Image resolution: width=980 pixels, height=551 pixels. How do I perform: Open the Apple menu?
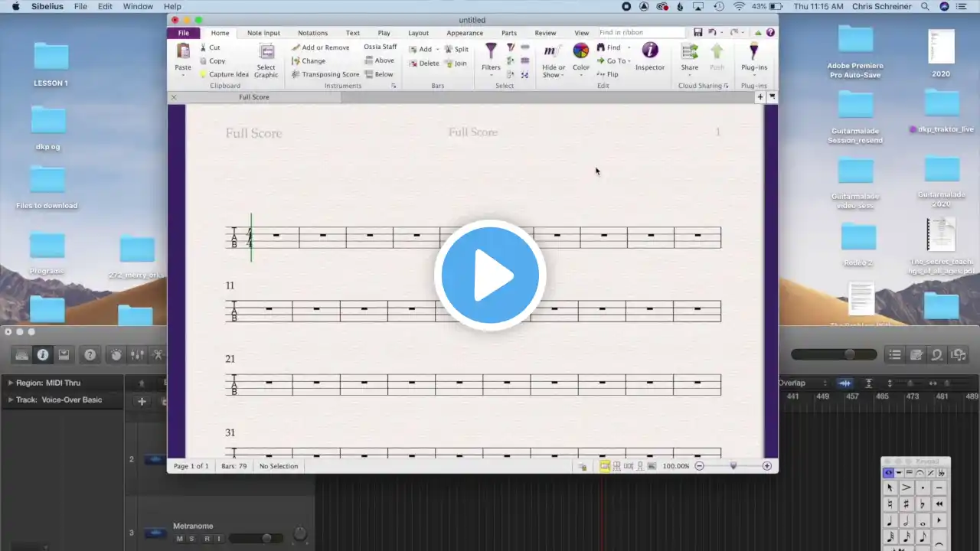(15, 6)
